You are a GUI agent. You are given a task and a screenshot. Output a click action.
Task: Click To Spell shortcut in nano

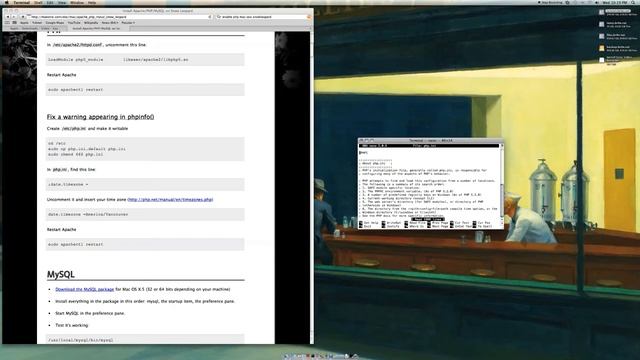click(x=483, y=226)
